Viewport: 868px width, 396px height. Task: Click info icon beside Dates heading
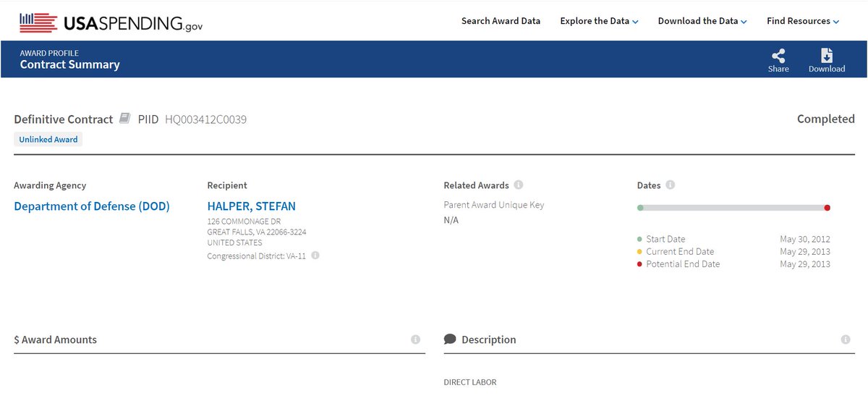tap(671, 185)
